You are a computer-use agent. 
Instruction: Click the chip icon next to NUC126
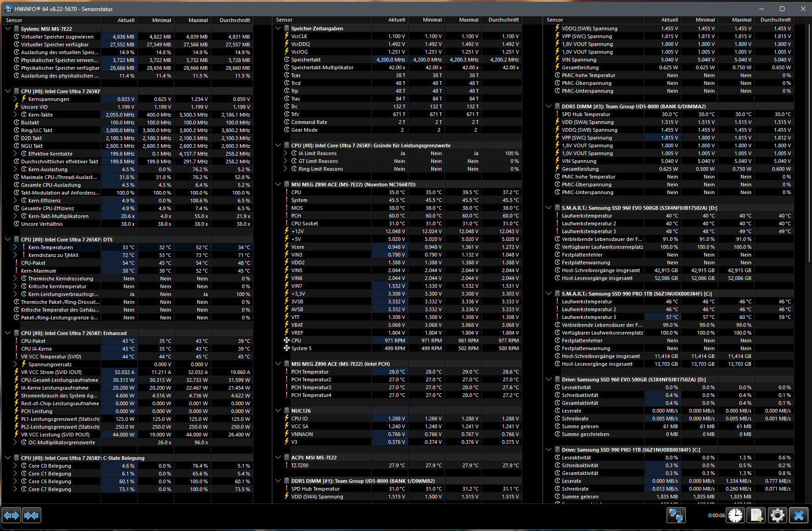coord(287,411)
